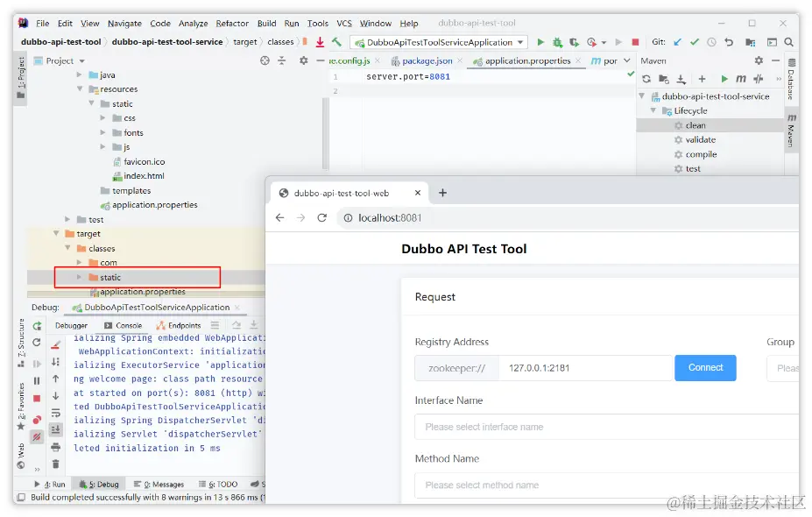The width and height of the screenshot is (812, 517).
Task: Clear console with trash icon
Action: [x=55, y=464]
